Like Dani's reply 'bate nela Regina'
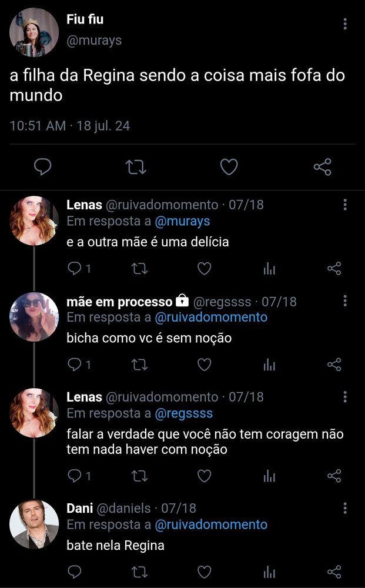This screenshot has width=365, height=588. point(204,572)
